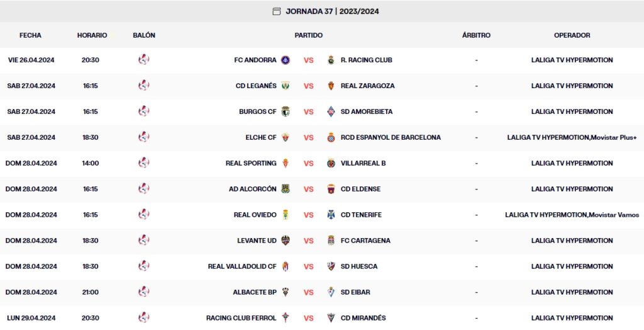Click the Jornada 37 | 2023/2024 title
The height and width of the screenshot is (330, 644).
(332, 11)
